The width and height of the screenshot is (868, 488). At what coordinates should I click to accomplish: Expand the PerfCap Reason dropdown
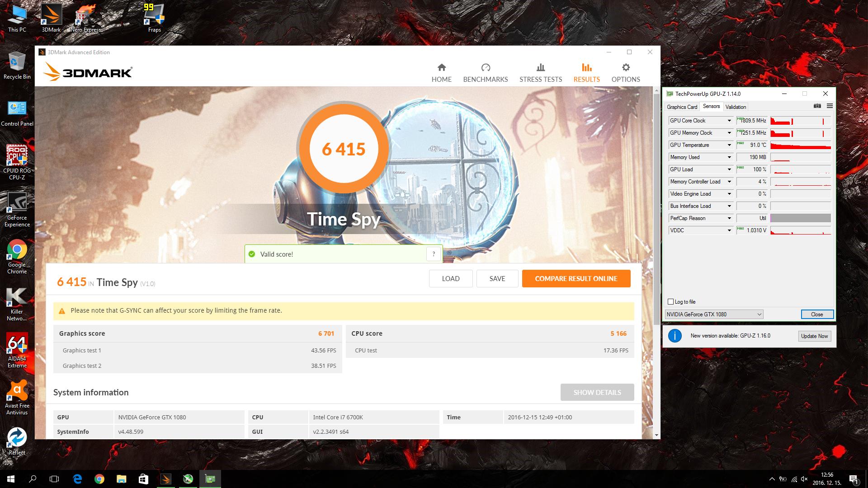click(x=729, y=218)
